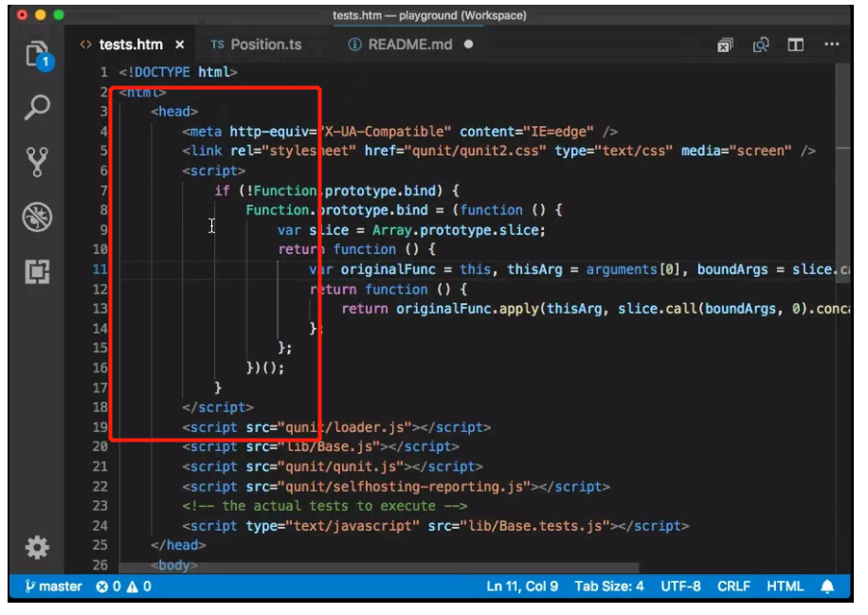The height and width of the screenshot is (615, 868).
Task: Switch to the README.md tab
Action: pyautogui.click(x=409, y=45)
